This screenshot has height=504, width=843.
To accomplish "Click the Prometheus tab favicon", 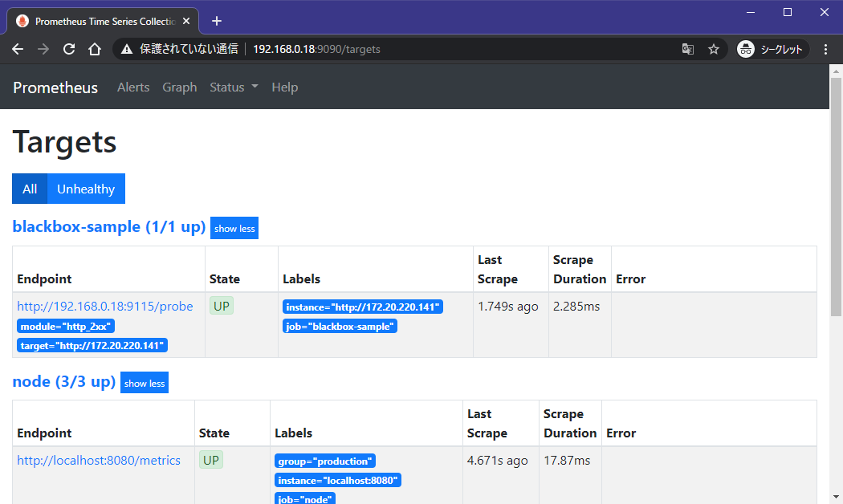I will click(x=22, y=21).
